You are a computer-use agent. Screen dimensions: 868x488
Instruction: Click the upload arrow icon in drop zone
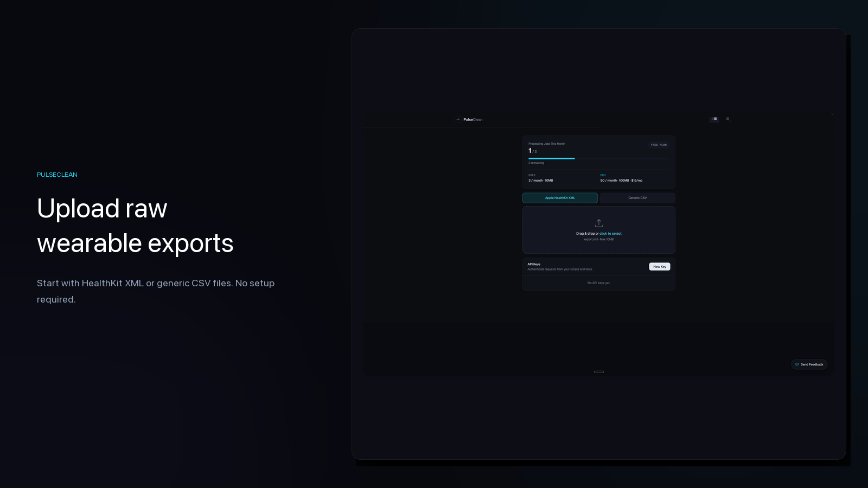[599, 223]
